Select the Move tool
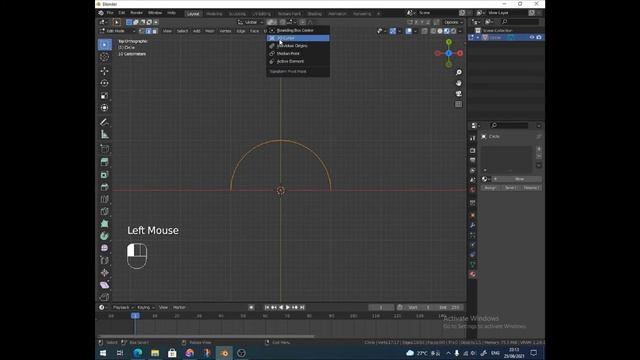640x360 pixels. [x=104, y=71]
